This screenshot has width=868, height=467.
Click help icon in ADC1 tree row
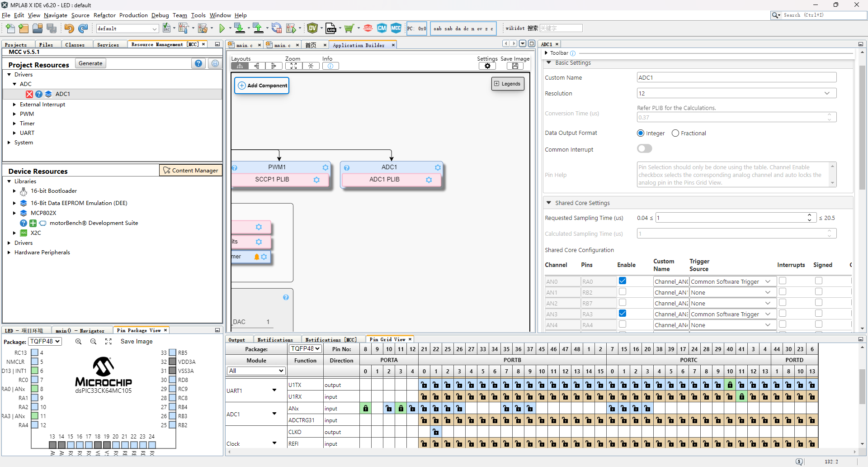[x=39, y=94]
